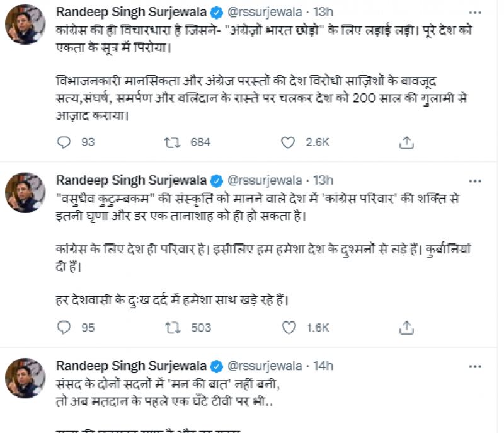Like the tweet with 2.6K likes
504x433 pixels.
click(x=288, y=142)
